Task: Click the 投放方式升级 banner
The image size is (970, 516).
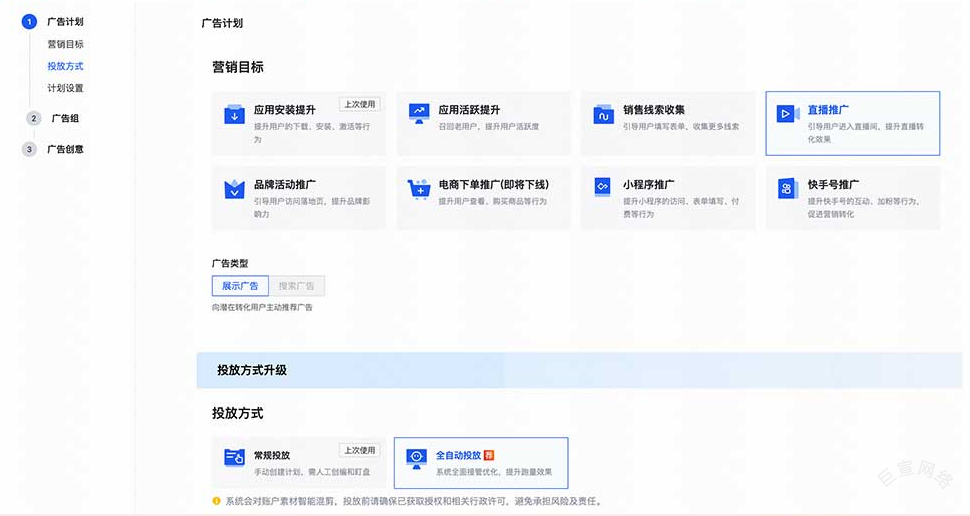Action: tap(579, 370)
